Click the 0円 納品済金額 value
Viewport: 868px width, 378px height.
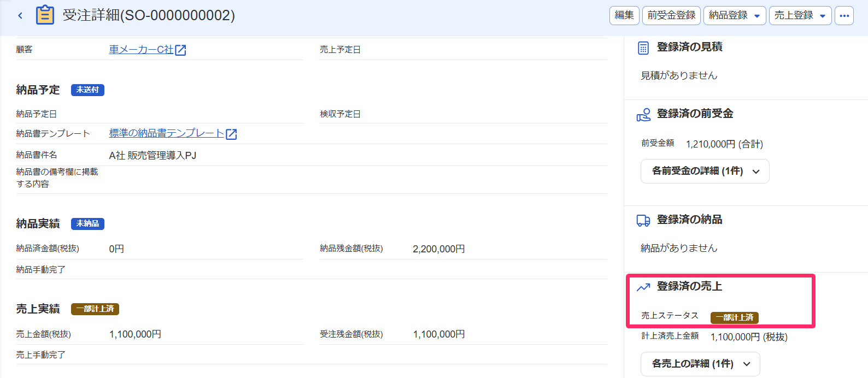(x=116, y=249)
